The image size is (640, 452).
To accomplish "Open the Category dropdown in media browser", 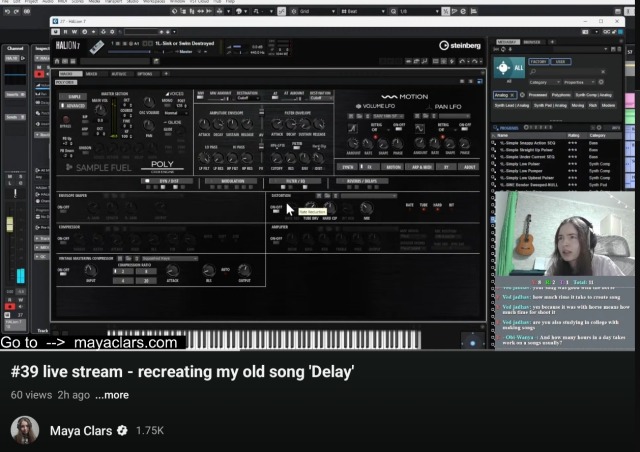I will click(x=544, y=82).
